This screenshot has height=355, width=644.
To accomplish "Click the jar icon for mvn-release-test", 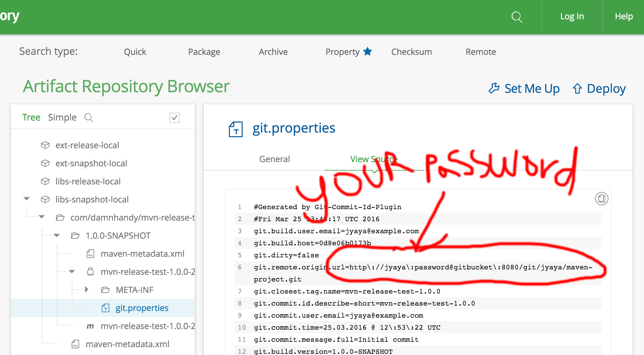I will (x=90, y=272).
